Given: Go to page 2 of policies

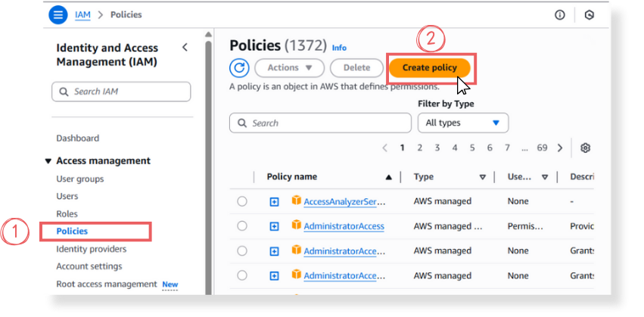Looking at the screenshot, I should [x=420, y=148].
